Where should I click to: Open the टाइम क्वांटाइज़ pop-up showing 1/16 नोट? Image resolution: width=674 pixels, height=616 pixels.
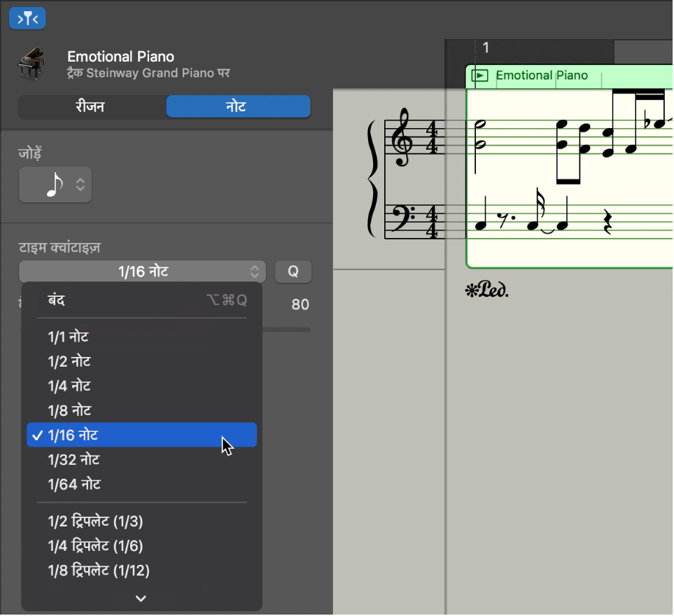(x=142, y=272)
